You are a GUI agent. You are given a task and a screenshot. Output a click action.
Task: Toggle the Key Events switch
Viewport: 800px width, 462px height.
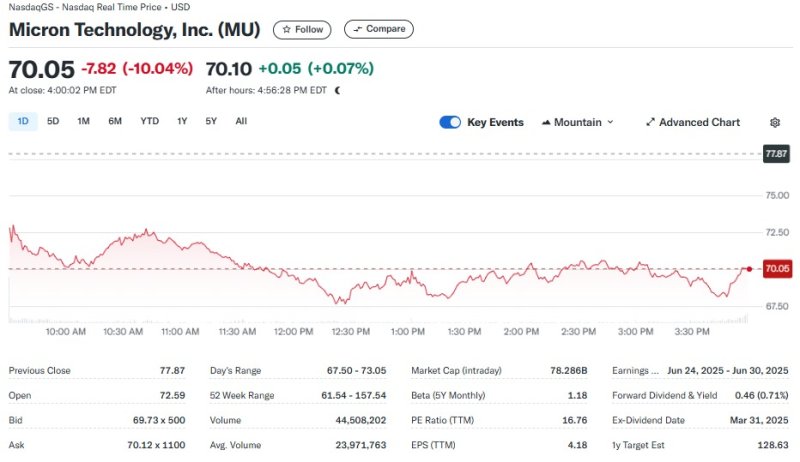[450, 122]
